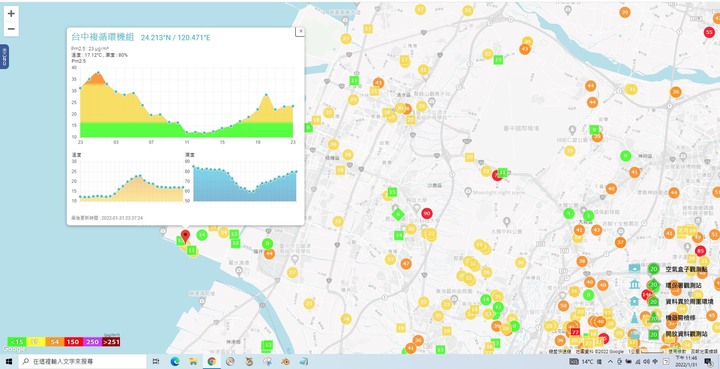The height and width of the screenshot is (369, 720).
Task: Click the Windows taskbar search box
Action: 83,362
